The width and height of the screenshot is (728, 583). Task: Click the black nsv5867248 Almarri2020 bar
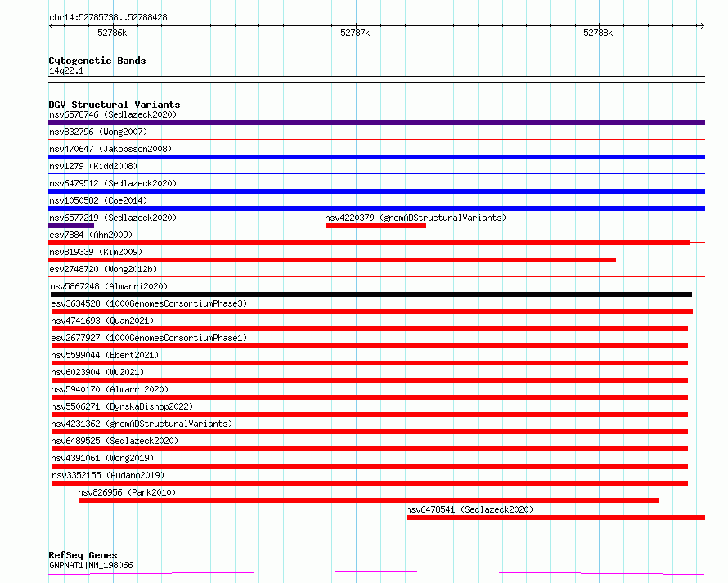point(371,294)
